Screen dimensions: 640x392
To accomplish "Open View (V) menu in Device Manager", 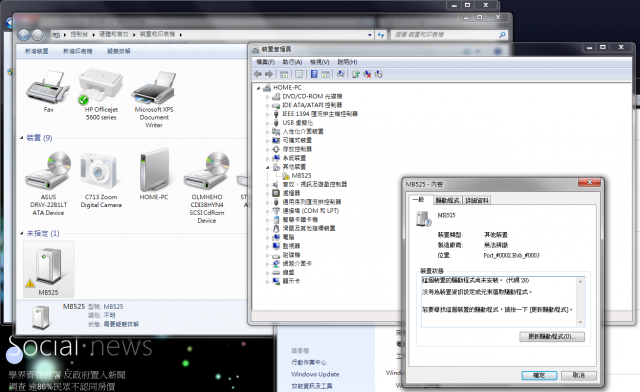I will (x=320, y=62).
